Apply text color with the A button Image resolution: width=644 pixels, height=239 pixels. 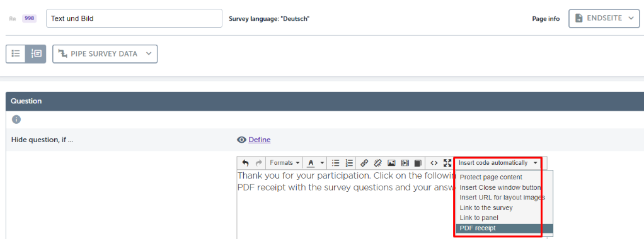(311, 163)
